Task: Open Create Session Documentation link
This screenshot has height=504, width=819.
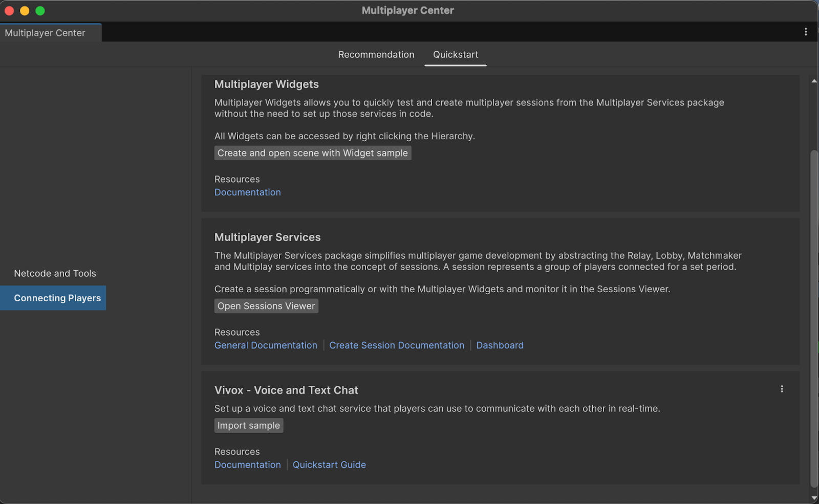Action: tap(397, 345)
